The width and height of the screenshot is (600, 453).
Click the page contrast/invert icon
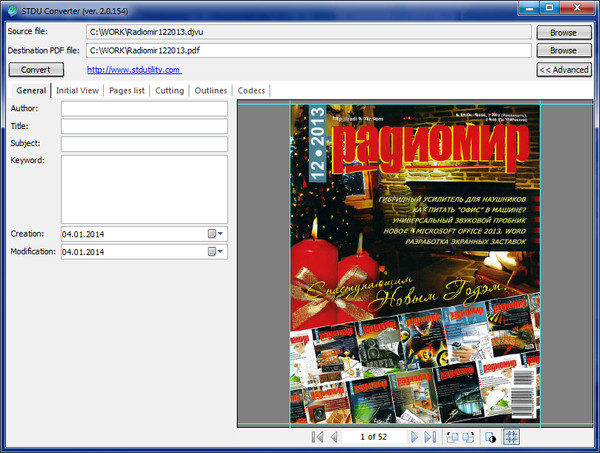490,438
